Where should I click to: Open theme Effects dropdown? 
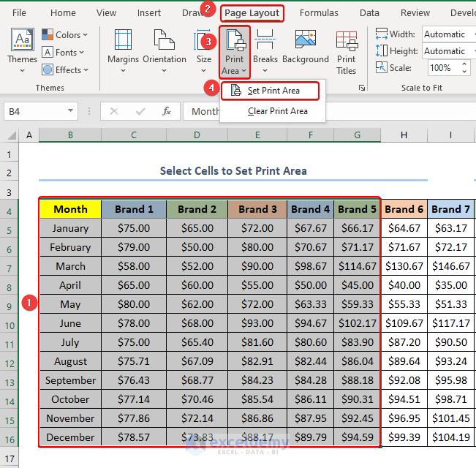[65, 70]
